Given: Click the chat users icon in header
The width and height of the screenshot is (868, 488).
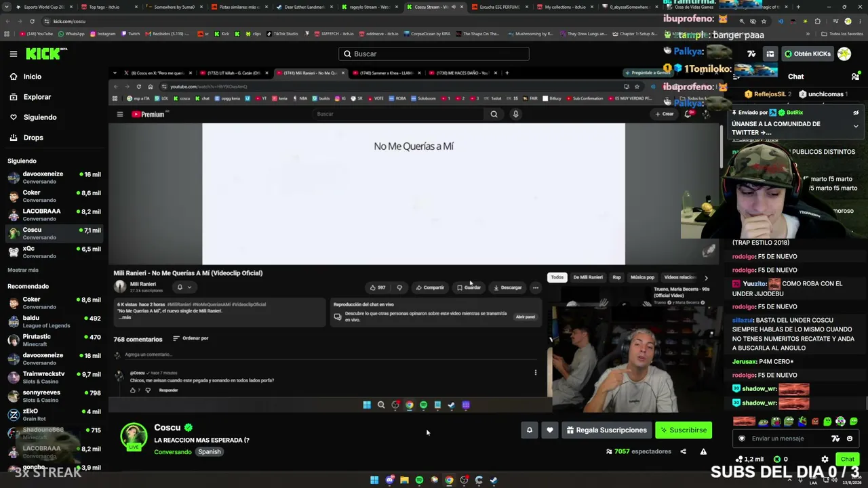Looking at the screenshot, I should pos(855,77).
